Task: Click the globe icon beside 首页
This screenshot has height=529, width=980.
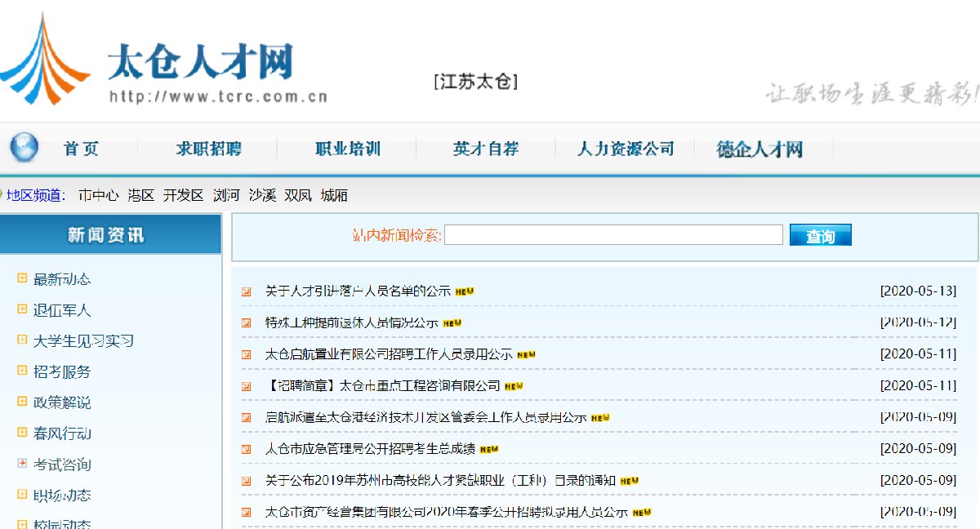Action: coord(24,148)
